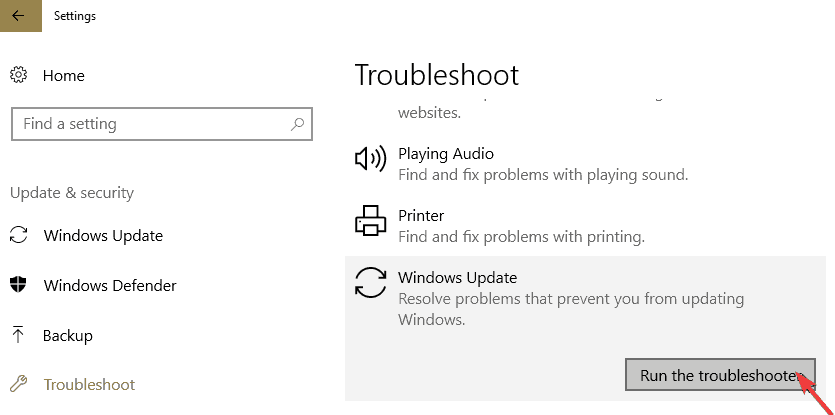Click the Backup upload arrow icon
835x415 pixels.
(18, 335)
